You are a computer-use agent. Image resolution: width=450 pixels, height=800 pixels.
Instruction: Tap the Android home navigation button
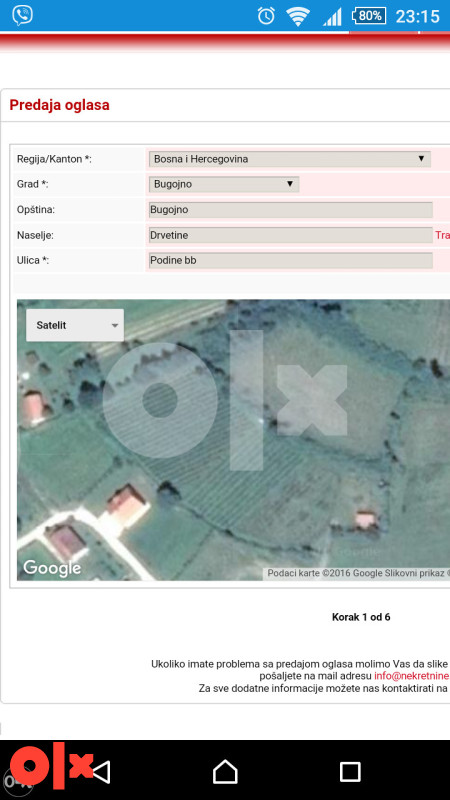pyautogui.click(x=225, y=771)
